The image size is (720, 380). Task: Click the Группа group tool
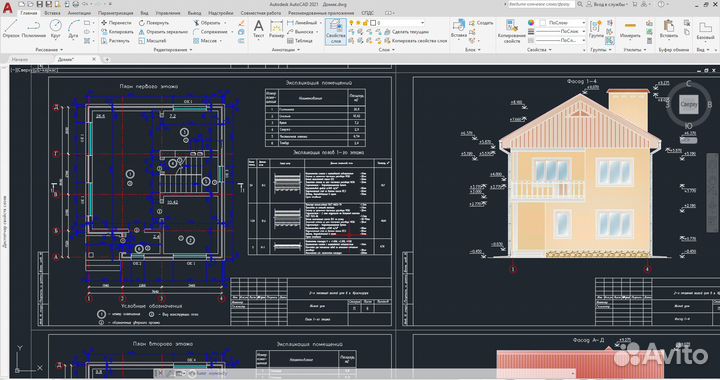pos(596,29)
